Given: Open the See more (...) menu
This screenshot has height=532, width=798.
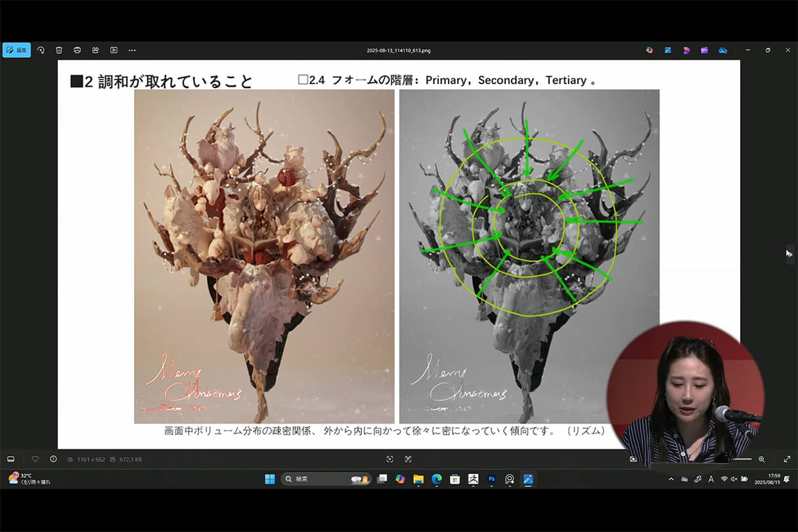Looking at the screenshot, I should tap(132, 50).
